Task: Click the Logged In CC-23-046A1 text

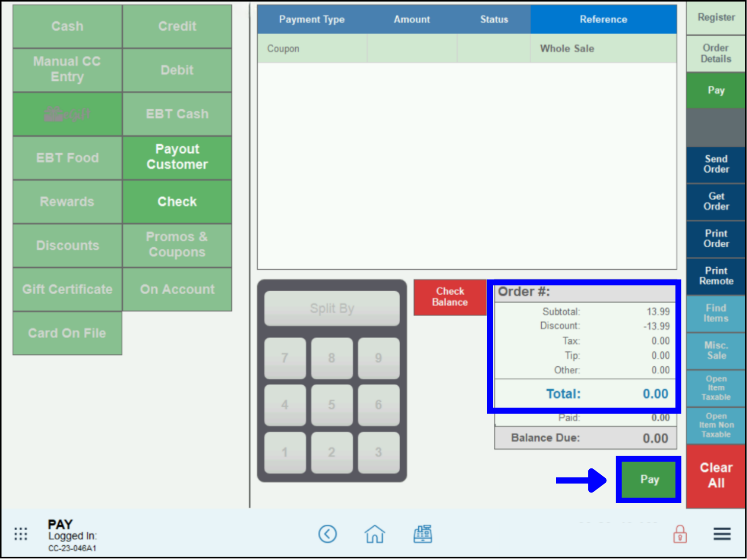Action: (x=72, y=542)
